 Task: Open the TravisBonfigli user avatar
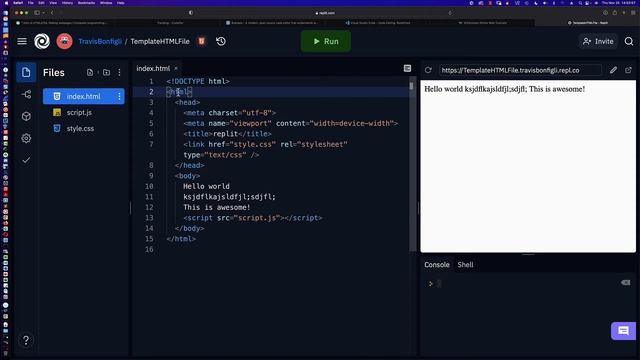click(64, 41)
